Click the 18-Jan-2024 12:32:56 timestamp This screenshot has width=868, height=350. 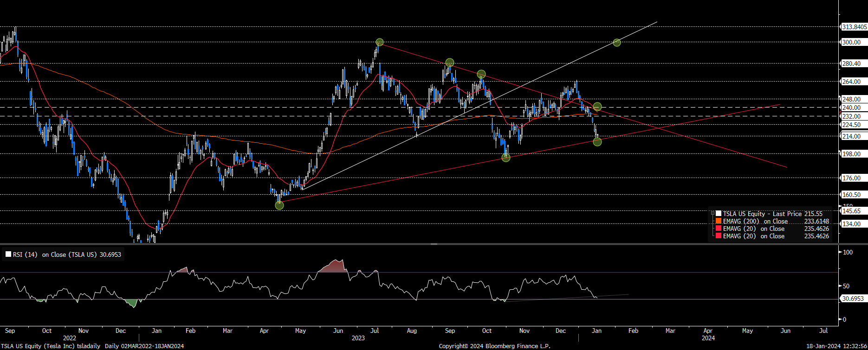click(x=837, y=346)
